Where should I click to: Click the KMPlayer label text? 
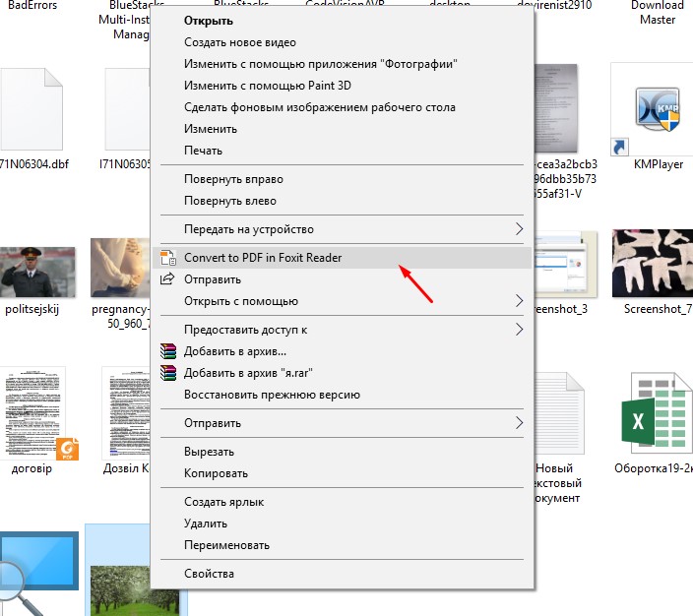659,164
